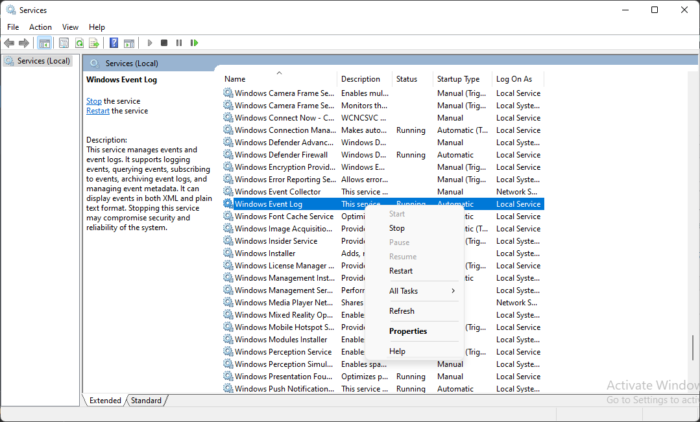Switch to the Standard tab

[146, 400]
